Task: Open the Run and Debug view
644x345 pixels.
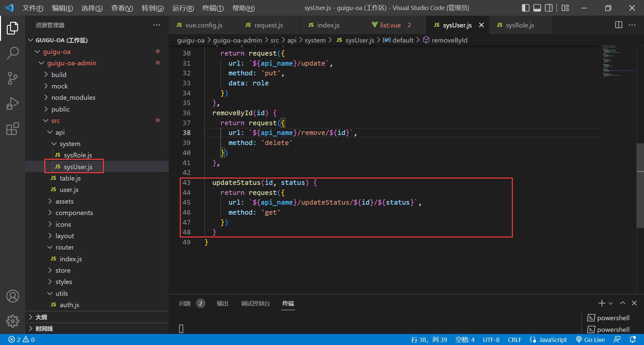Action: click(x=12, y=103)
